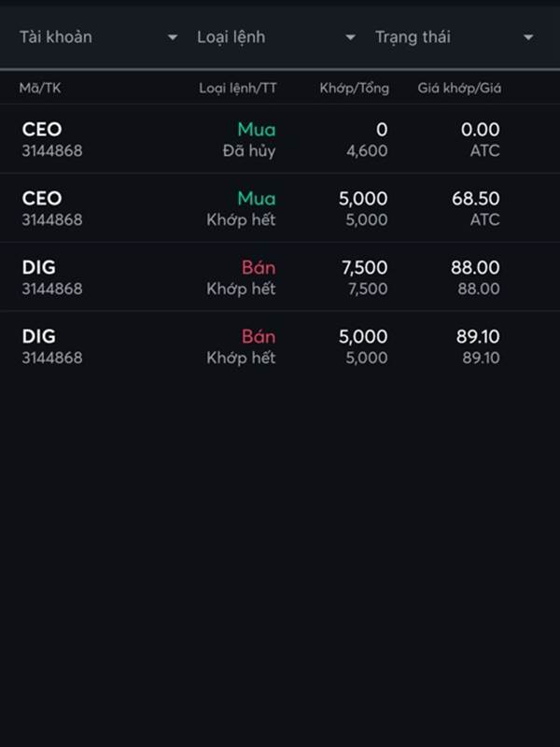Click the Mã/TK column header
The image size is (560, 747).
[40, 88]
